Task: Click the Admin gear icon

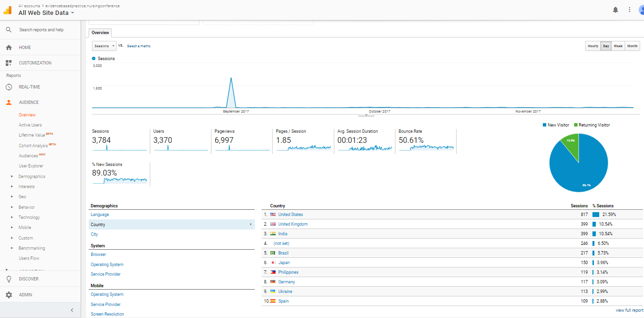Action: pos(9,295)
